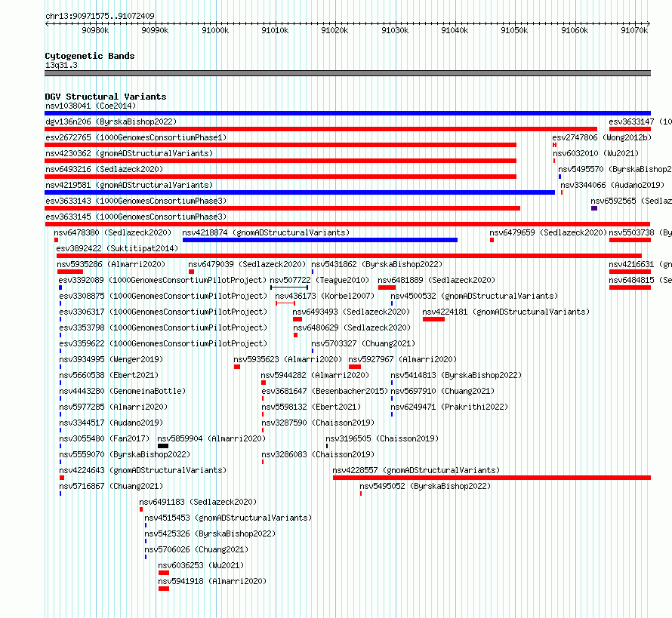
Task: Click the nsv4230362 (gnomADStructuralVariants) label
Action: (129, 153)
